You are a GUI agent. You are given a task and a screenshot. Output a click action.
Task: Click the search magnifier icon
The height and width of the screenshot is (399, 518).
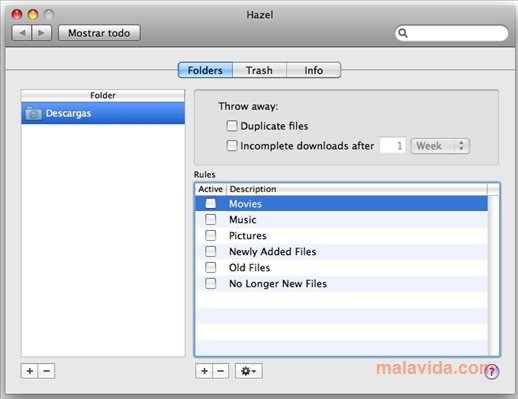(403, 33)
